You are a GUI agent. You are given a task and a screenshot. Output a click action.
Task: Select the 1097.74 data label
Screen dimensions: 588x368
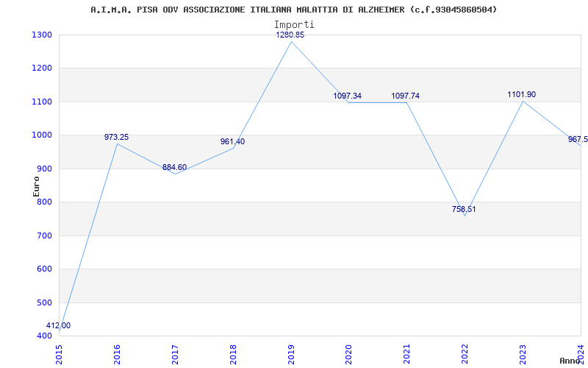(x=406, y=96)
